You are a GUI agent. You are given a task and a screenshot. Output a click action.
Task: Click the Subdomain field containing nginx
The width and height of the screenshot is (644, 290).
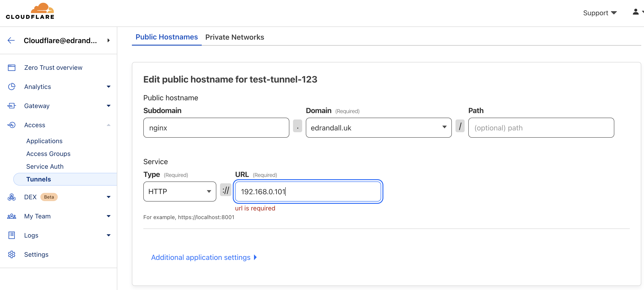tap(216, 128)
